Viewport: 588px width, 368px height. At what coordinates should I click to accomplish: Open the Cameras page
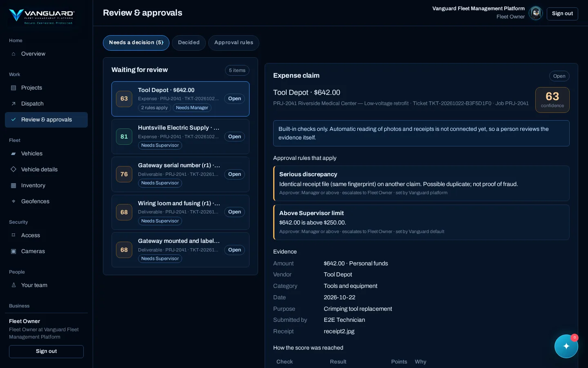pos(46,251)
